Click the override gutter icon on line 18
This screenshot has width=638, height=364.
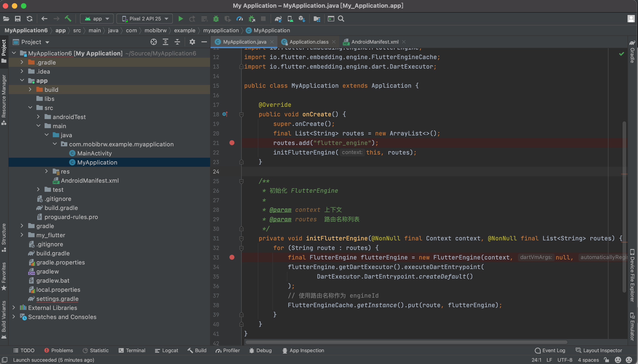(x=225, y=114)
